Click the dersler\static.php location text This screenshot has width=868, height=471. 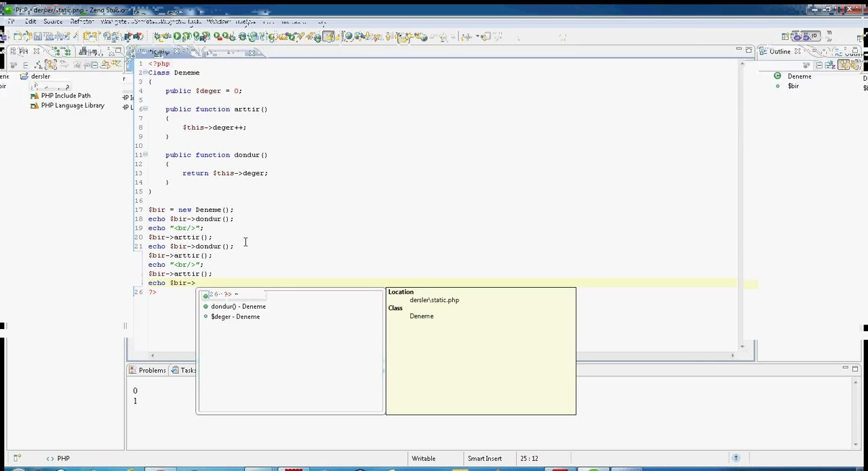tap(434, 300)
